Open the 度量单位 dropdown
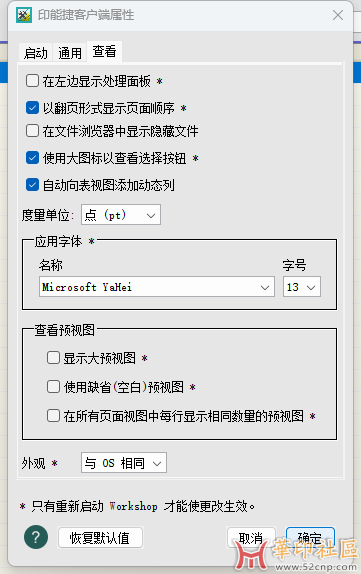Screen dimensions: 361x574 121,215
